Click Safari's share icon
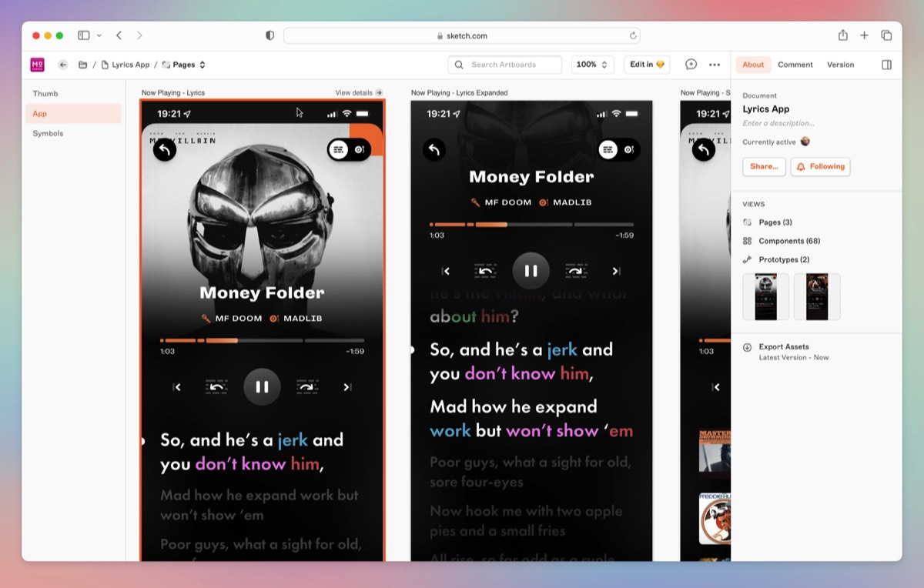This screenshot has height=588, width=924. (x=842, y=35)
